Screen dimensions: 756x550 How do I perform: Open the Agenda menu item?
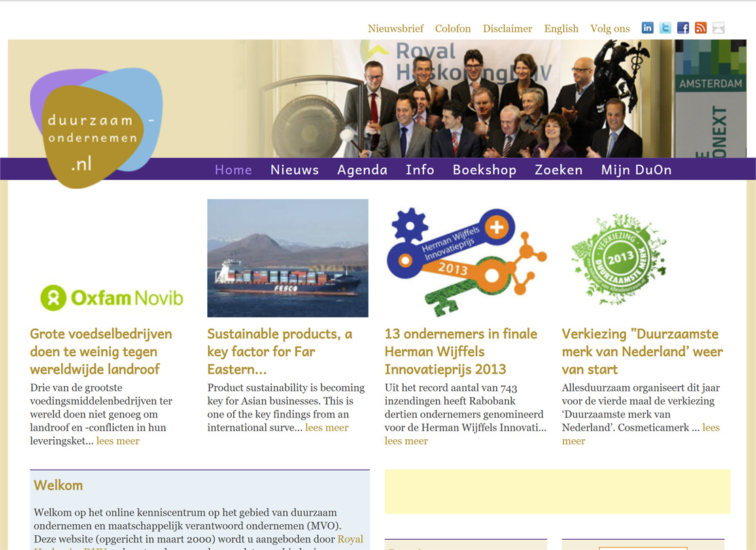coord(362,170)
